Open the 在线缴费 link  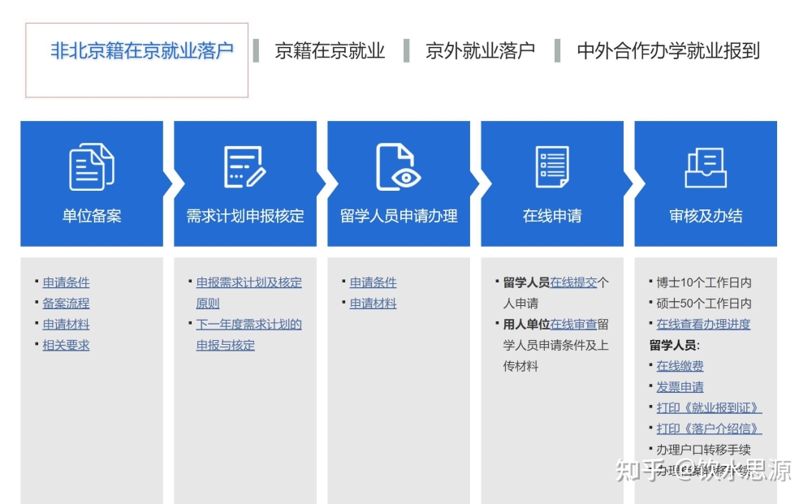pyautogui.click(x=680, y=366)
